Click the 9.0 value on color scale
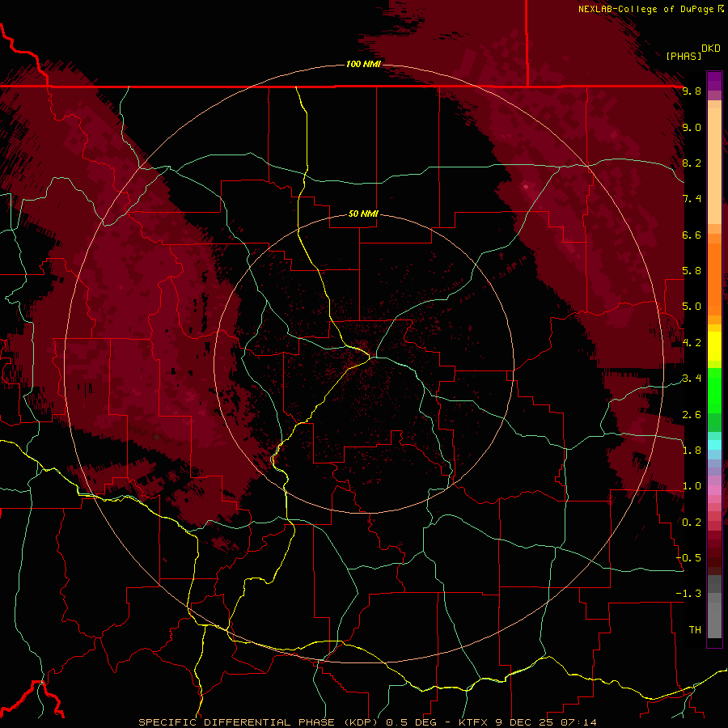Screen dimensions: 728x728 point(692,127)
